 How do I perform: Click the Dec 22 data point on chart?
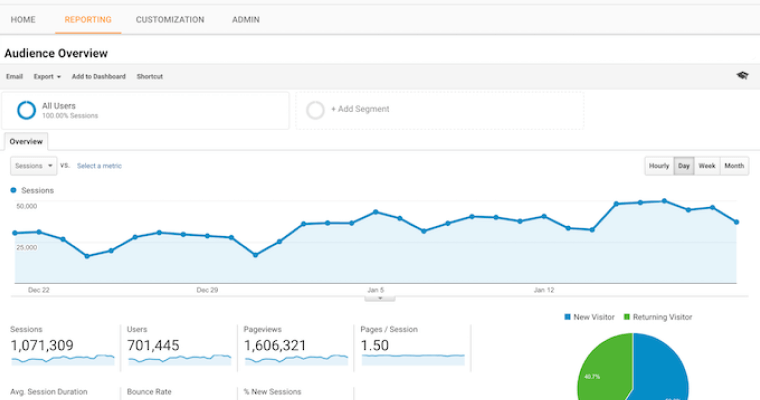tap(39, 232)
